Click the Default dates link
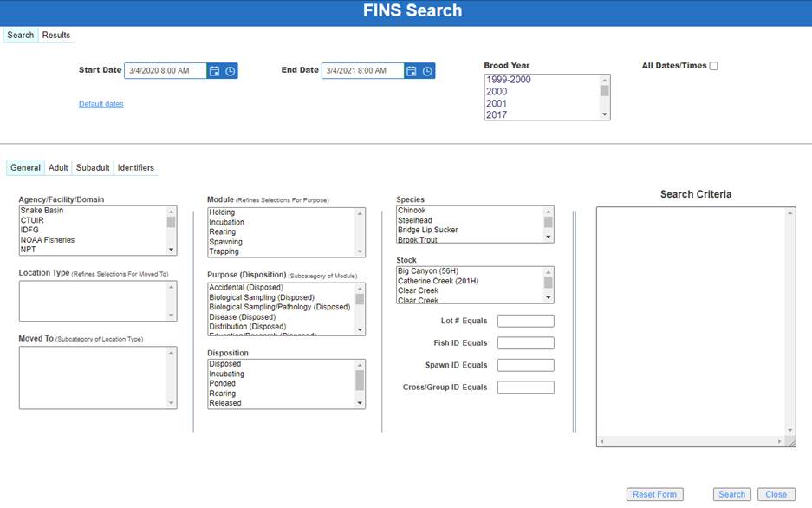This screenshot has width=812, height=508. [x=101, y=105]
